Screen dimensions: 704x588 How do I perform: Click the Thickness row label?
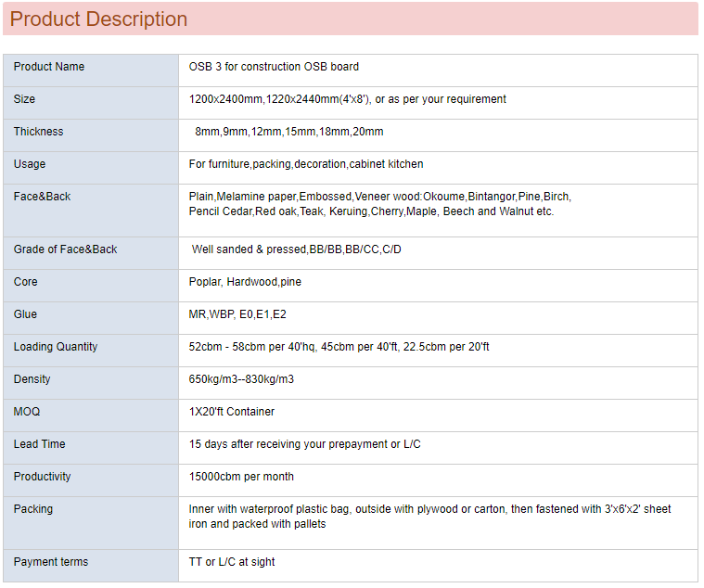(x=39, y=132)
